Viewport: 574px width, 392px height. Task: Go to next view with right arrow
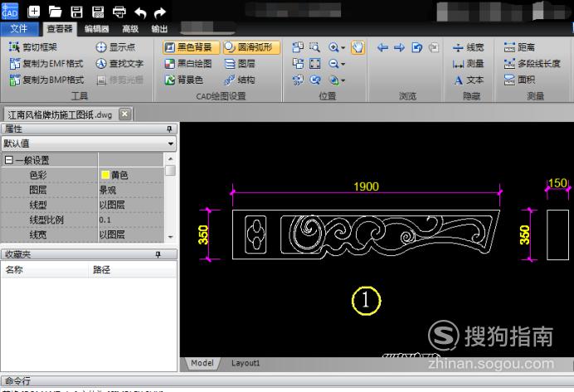[x=399, y=47]
